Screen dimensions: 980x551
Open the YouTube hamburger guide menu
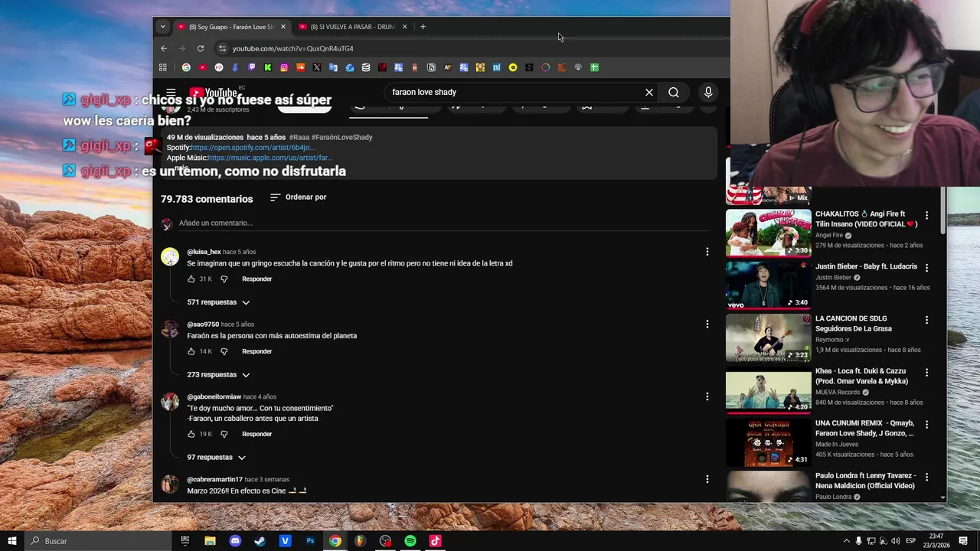(171, 93)
